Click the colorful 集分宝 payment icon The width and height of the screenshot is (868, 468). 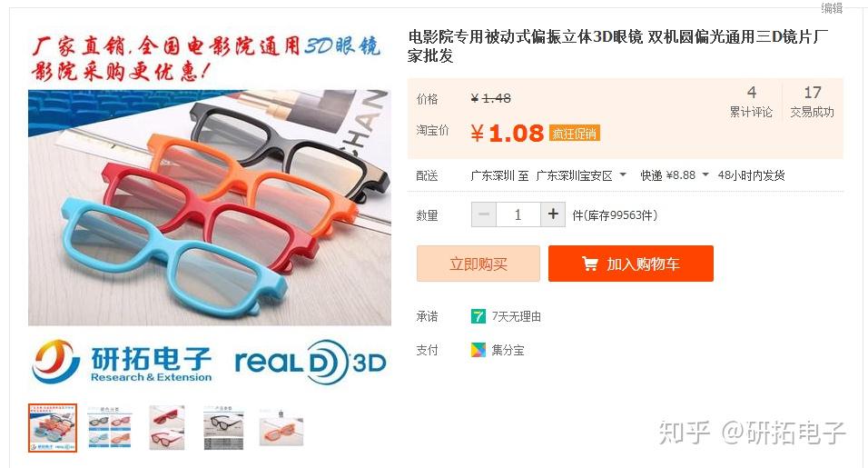coord(478,350)
